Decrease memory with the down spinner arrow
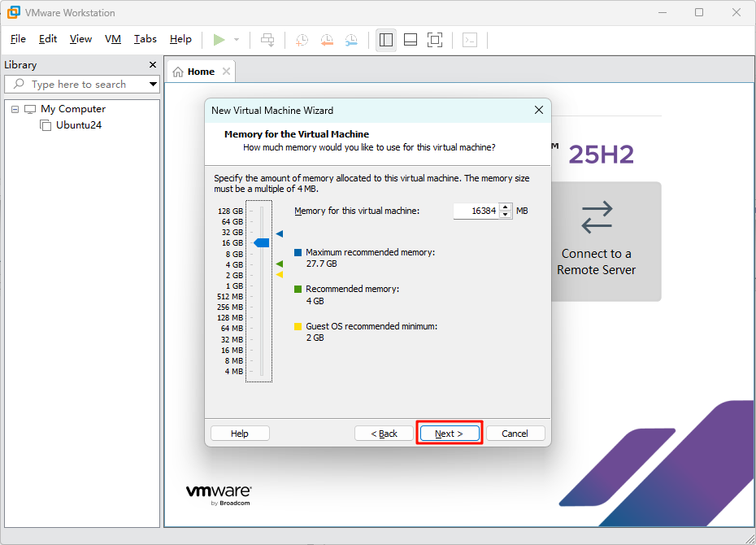This screenshot has height=545, width=756. pos(506,215)
